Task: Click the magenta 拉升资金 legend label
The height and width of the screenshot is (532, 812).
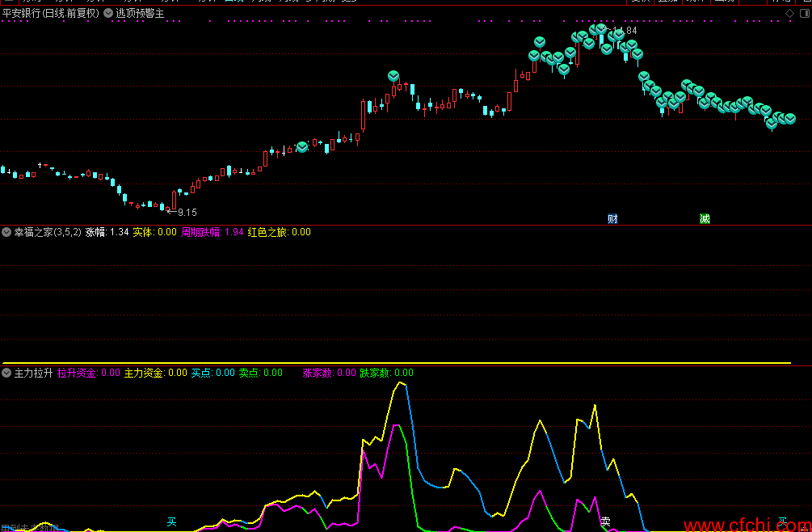Action: [x=78, y=374]
